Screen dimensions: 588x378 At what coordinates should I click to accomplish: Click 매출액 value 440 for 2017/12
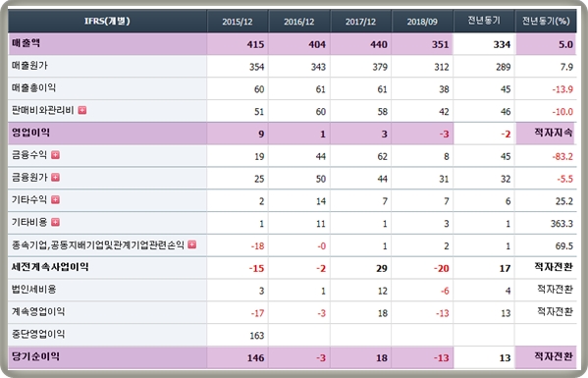(x=379, y=44)
